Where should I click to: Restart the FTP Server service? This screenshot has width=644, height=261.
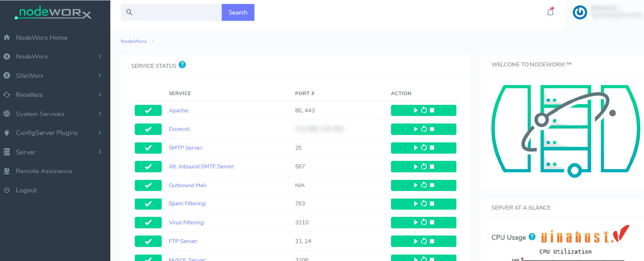coord(424,241)
